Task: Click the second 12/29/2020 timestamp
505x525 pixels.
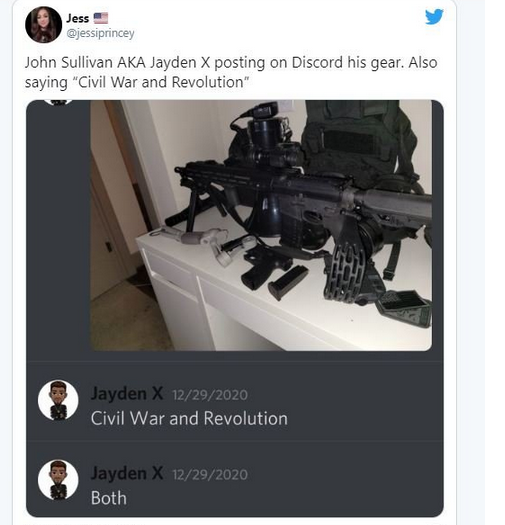Action: 210,475
